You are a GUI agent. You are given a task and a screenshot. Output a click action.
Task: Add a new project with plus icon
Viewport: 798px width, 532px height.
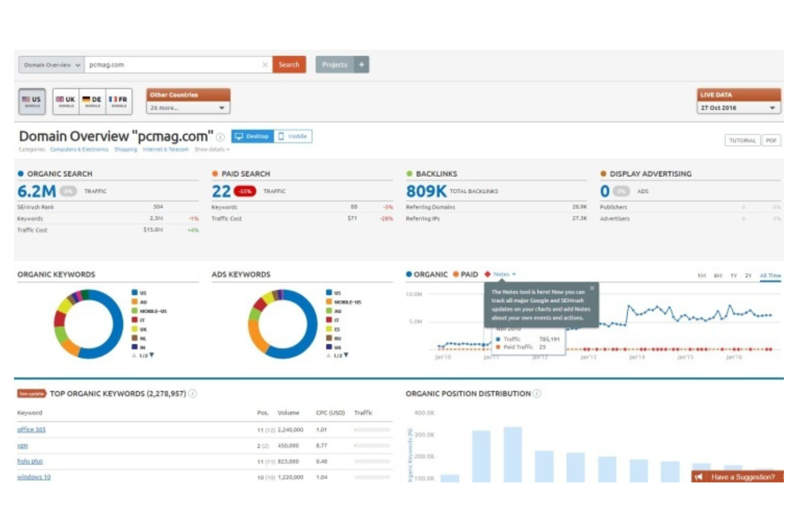pyautogui.click(x=361, y=65)
